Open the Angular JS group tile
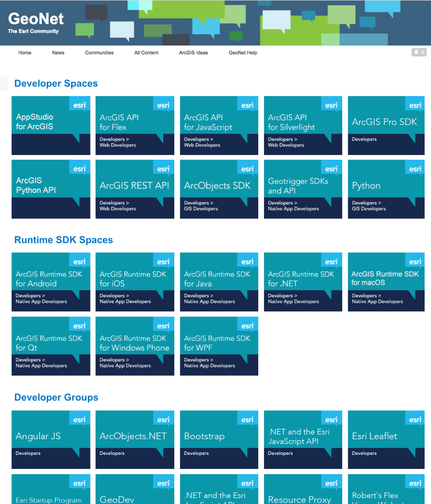Screen dimensions: 431x504 [x=51, y=440]
